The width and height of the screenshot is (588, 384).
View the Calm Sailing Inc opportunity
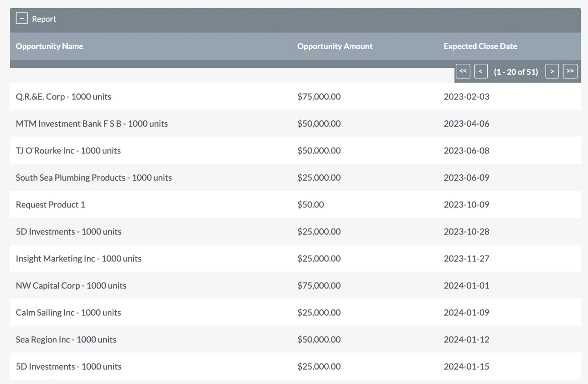click(x=68, y=313)
